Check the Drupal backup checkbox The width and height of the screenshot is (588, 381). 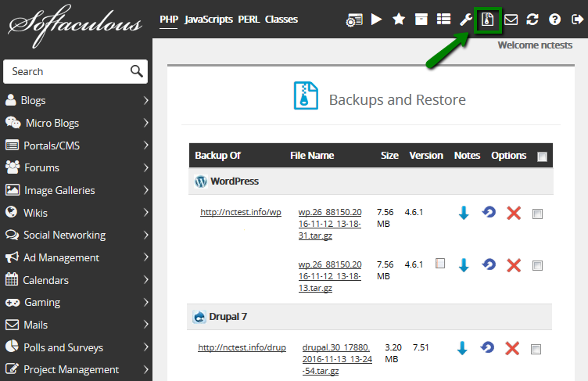coord(536,350)
